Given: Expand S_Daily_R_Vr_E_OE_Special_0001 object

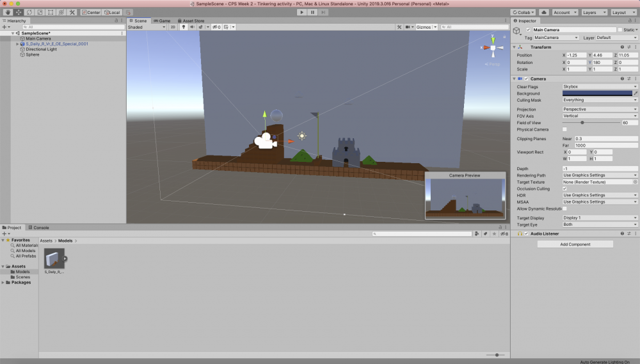Looking at the screenshot, I should (17, 44).
